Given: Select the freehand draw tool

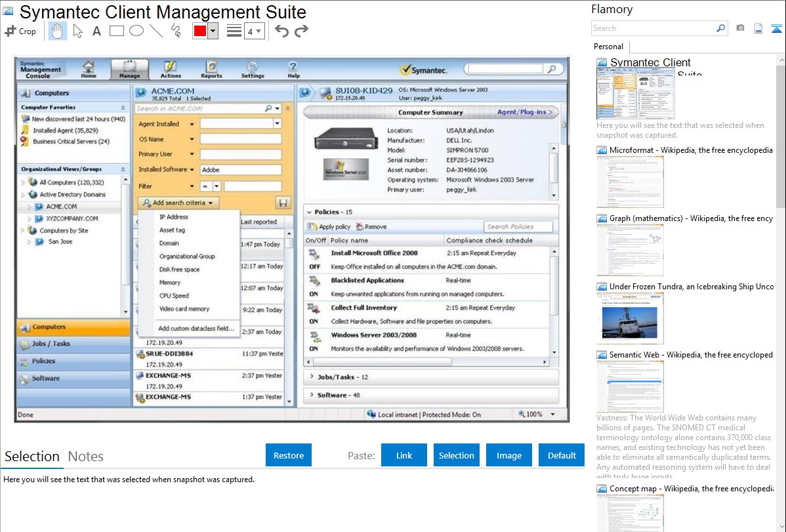Looking at the screenshot, I should (176, 31).
